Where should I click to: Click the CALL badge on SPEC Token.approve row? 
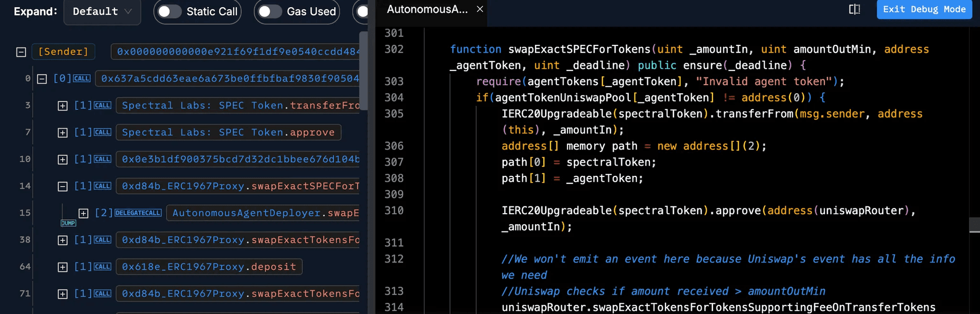pos(103,133)
